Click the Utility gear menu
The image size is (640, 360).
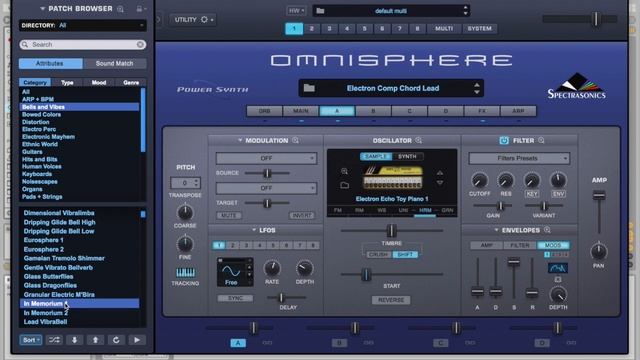point(206,20)
